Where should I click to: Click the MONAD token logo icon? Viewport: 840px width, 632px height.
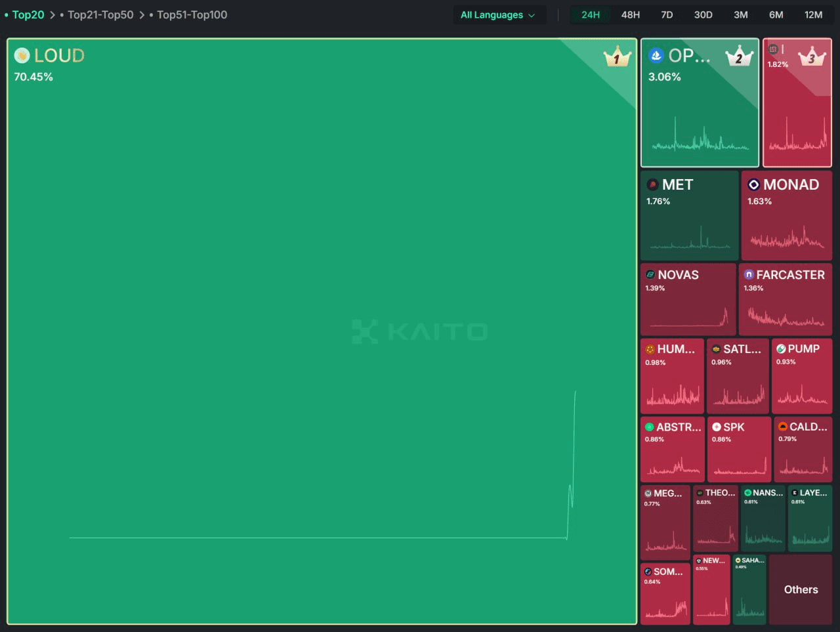pos(753,184)
